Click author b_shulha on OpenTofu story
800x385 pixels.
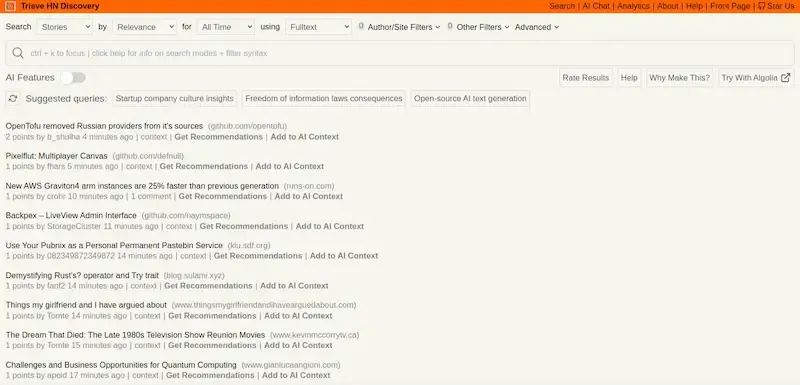click(x=63, y=137)
